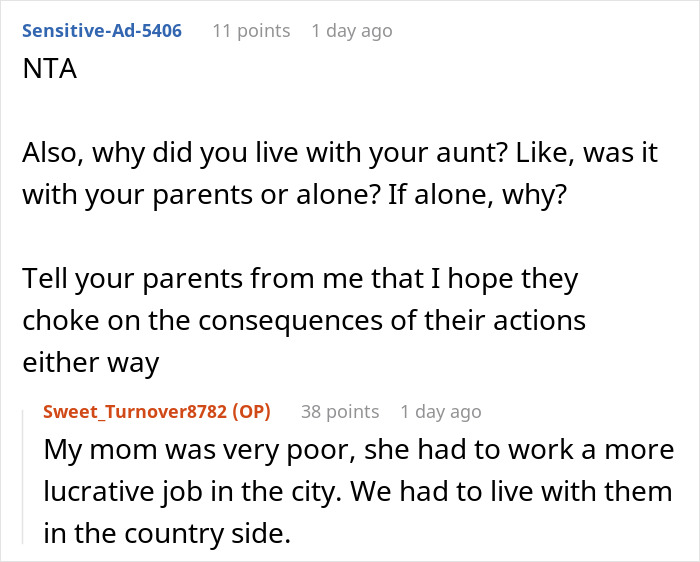The width and height of the screenshot is (700, 562).
Task: Open top comment's 1 day ago timestamp
Action: click(x=352, y=31)
